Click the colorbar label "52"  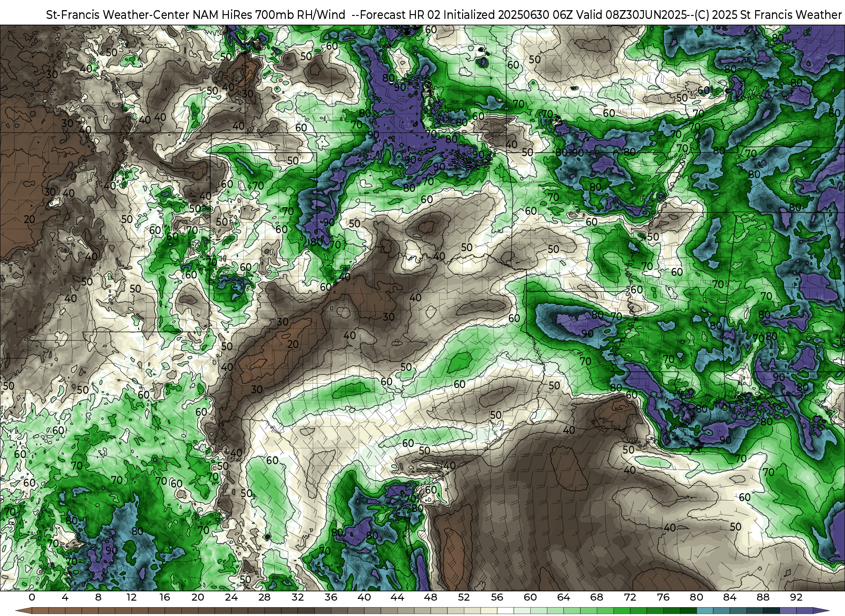[x=464, y=597]
